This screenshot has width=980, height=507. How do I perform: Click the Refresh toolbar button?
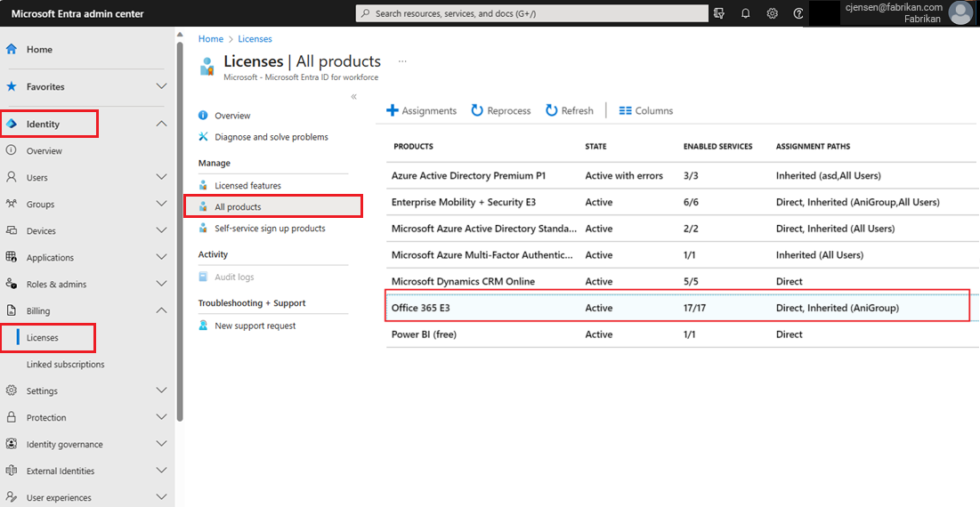[x=569, y=111]
